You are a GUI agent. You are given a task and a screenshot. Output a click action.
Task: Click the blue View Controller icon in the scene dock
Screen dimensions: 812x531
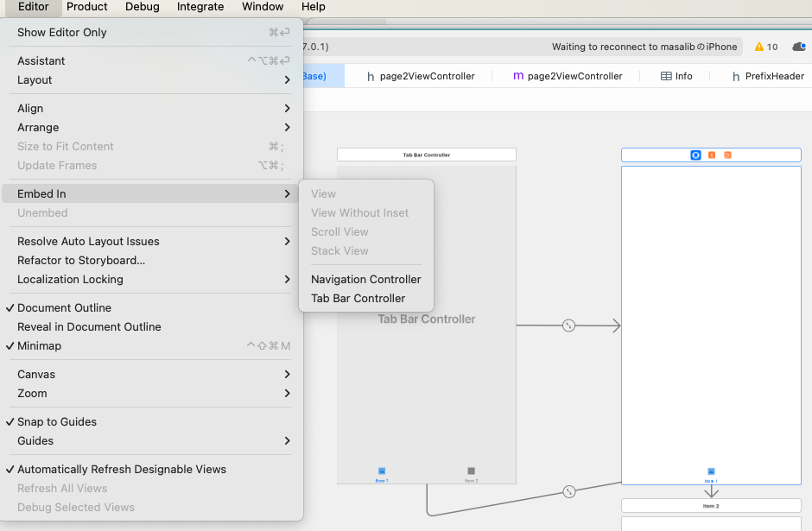[696, 155]
